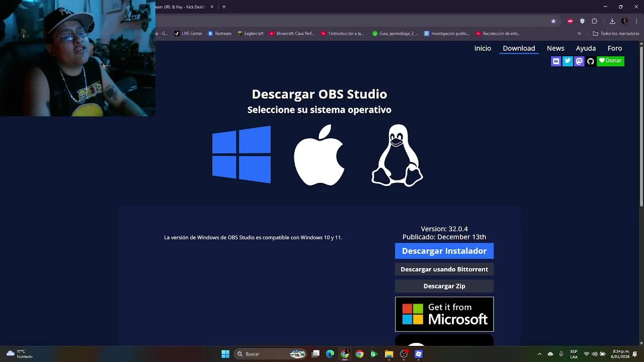Viewport: 644px width, 362px height.
Task: Bookmark this page with the star icon
Action: click(x=553, y=21)
